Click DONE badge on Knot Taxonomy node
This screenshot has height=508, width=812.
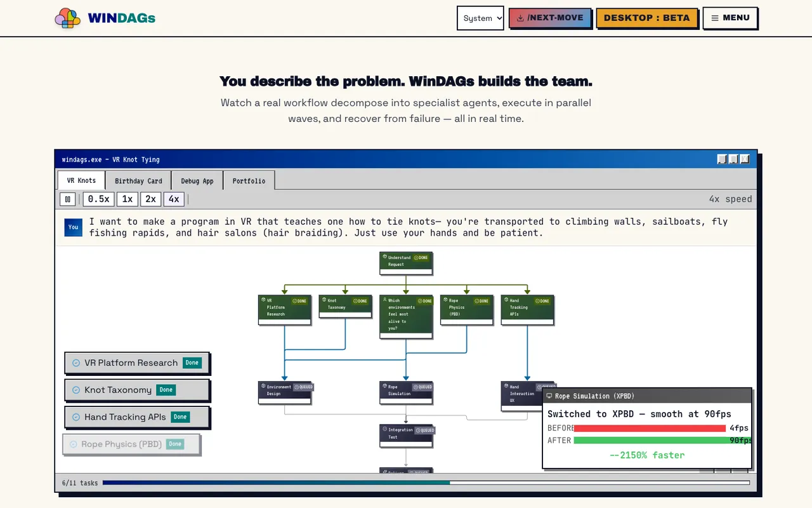pyautogui.click(x=360, y=300)
